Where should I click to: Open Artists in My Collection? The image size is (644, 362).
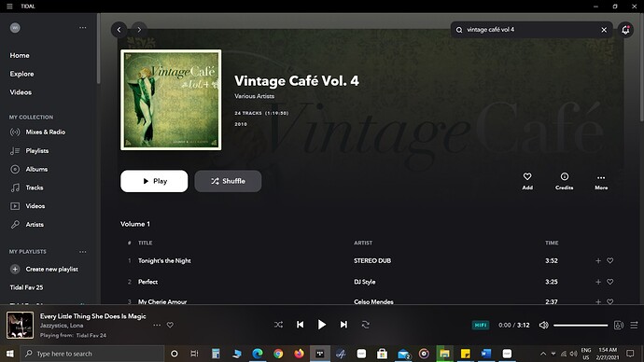pyautogui.click(x=27, y=225)
